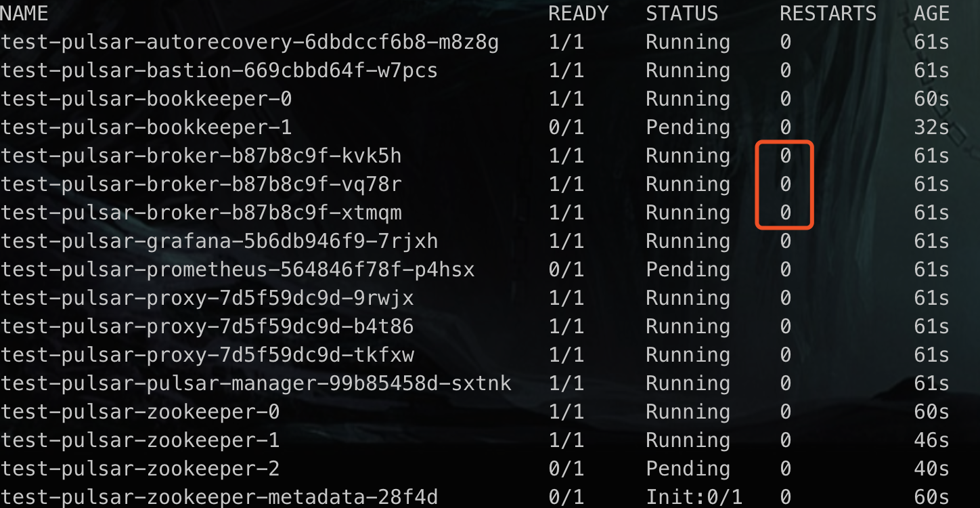
Task: Click Running status of pulsar-manager row
Action: (688, 384)
